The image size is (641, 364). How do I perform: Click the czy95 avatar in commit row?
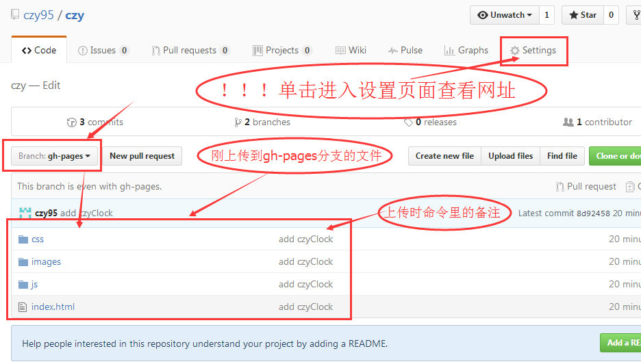(25, 213)
